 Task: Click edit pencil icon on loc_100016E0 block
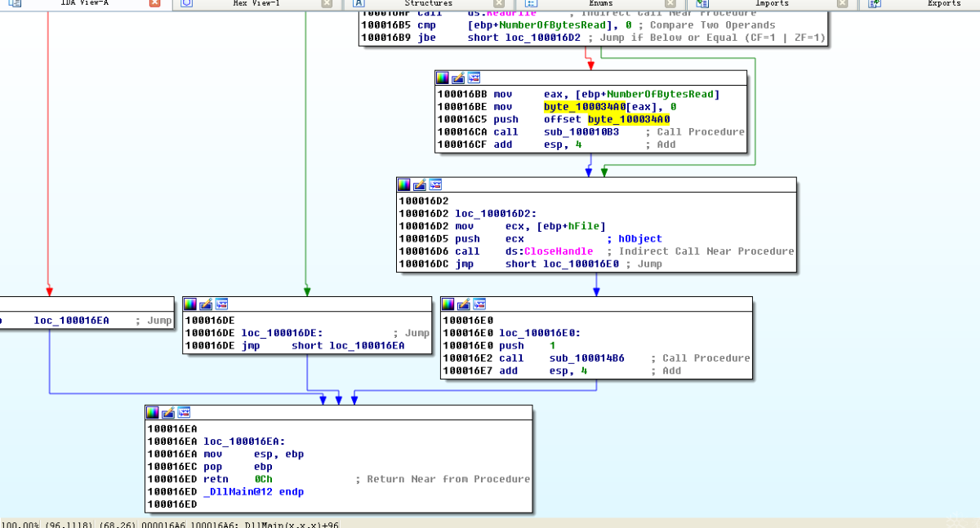464,304
